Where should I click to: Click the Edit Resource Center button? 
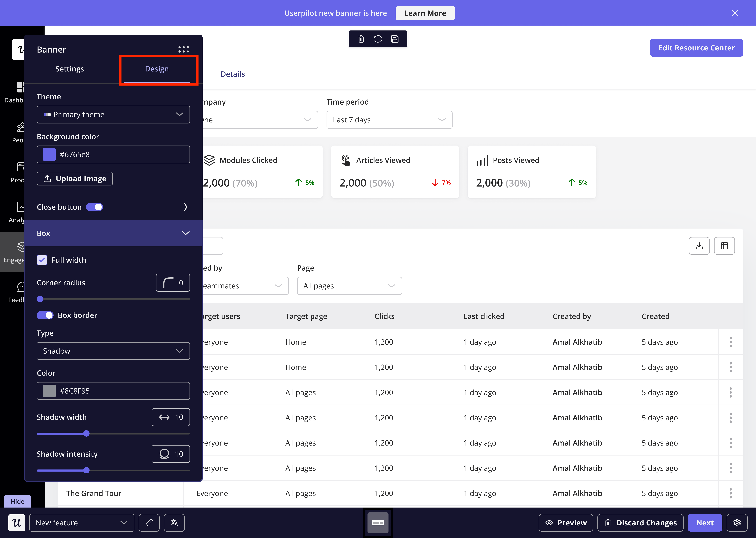696,48
